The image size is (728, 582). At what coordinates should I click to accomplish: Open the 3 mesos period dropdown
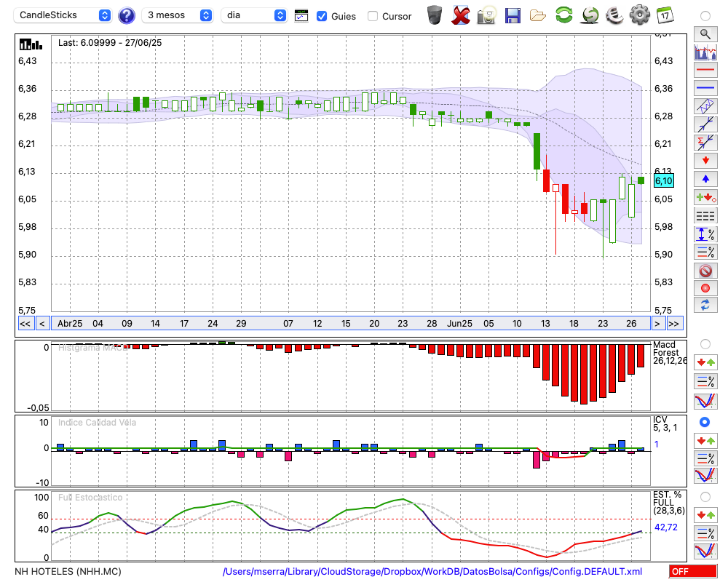click(x=177, y=15)
